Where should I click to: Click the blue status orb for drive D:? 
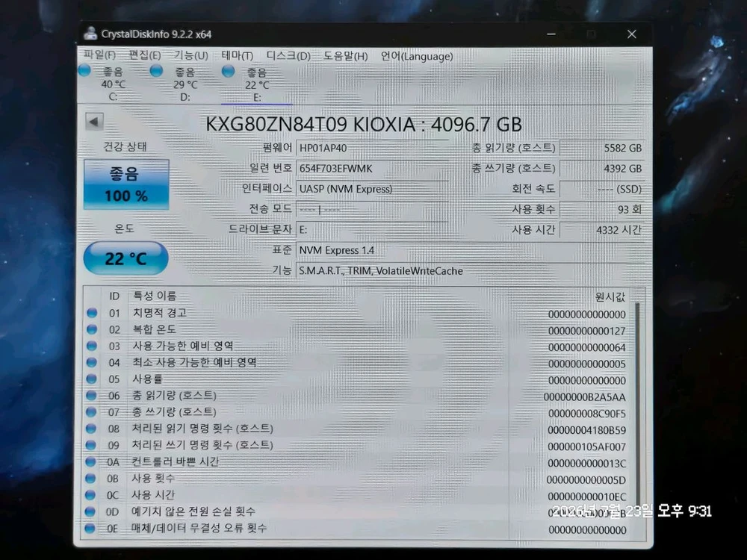coord(156,70)
